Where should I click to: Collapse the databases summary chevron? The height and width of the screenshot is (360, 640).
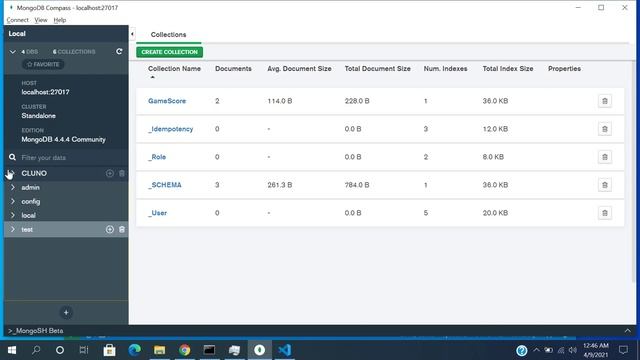coord(13,51)
